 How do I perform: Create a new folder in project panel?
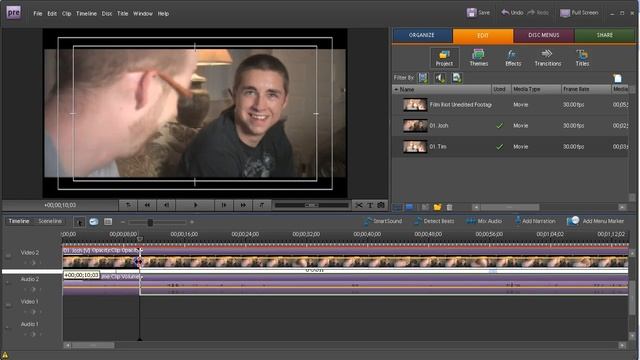click(437, 207)
